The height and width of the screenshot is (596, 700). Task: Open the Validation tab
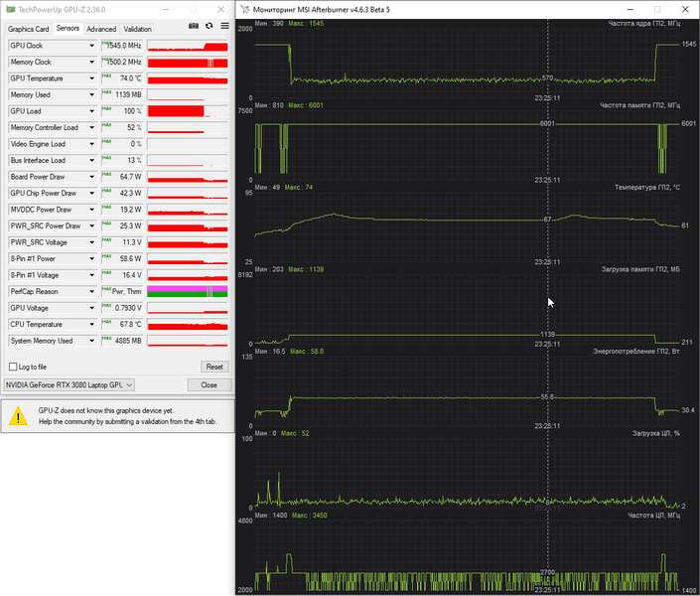(x=137, y=29)
